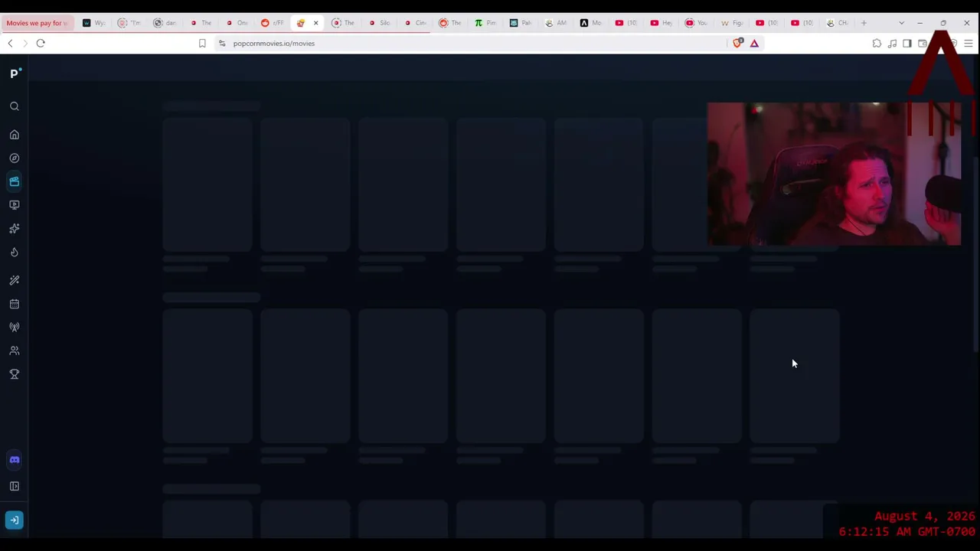
Task: Click the music note playlist icon
Action: point(892,44)
